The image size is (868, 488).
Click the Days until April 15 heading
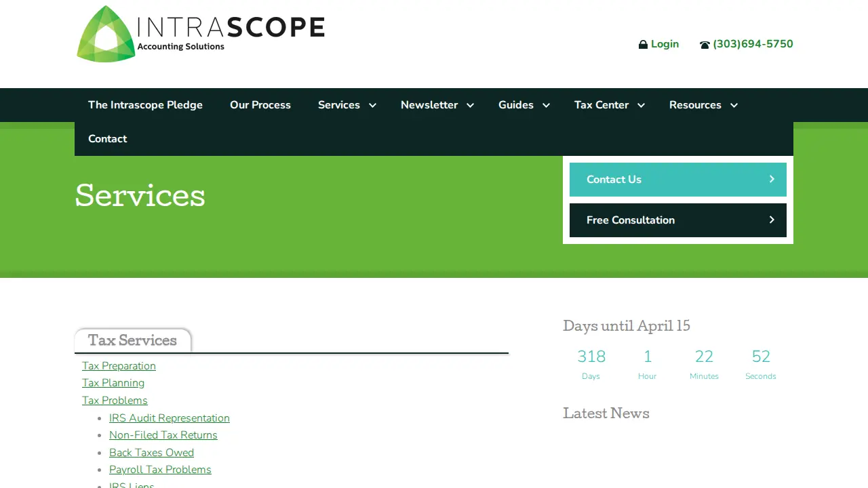pyautogui.click(x=627, y=326)
